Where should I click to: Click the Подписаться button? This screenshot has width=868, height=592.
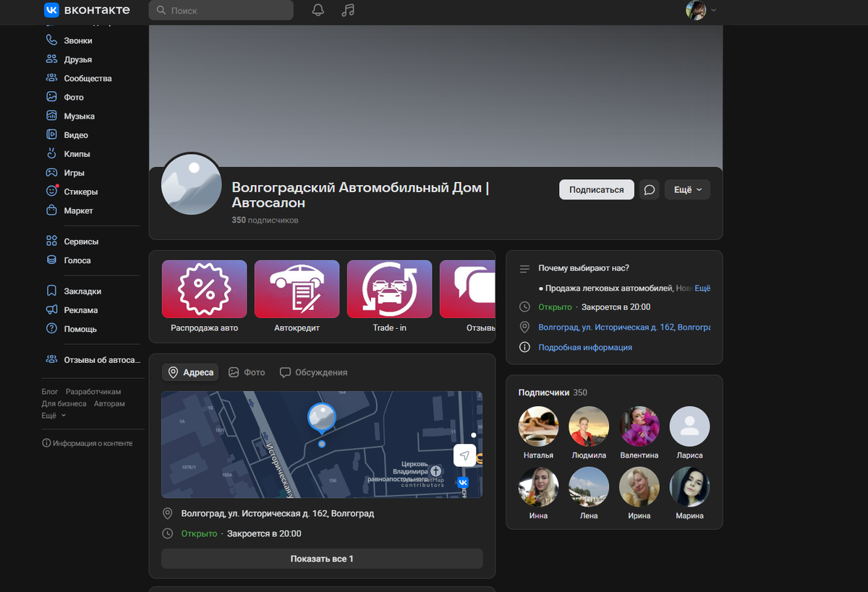[597, 189]
